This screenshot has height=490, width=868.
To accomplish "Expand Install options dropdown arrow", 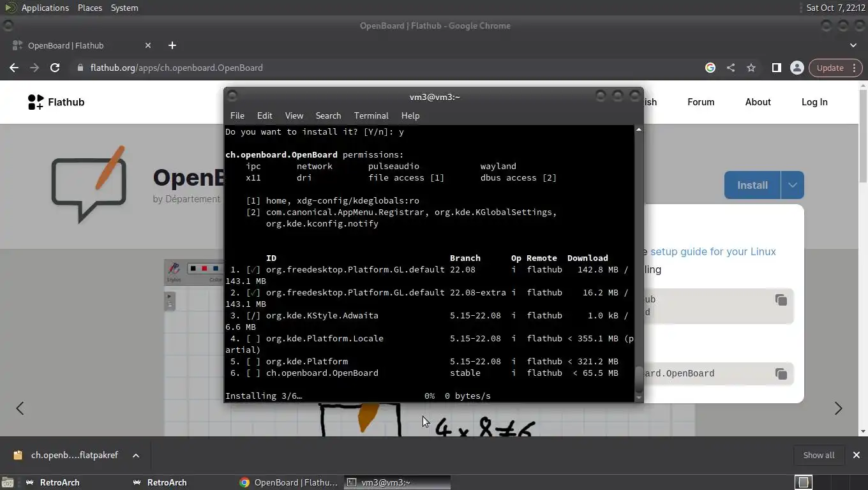I will [x=792, y=185].
